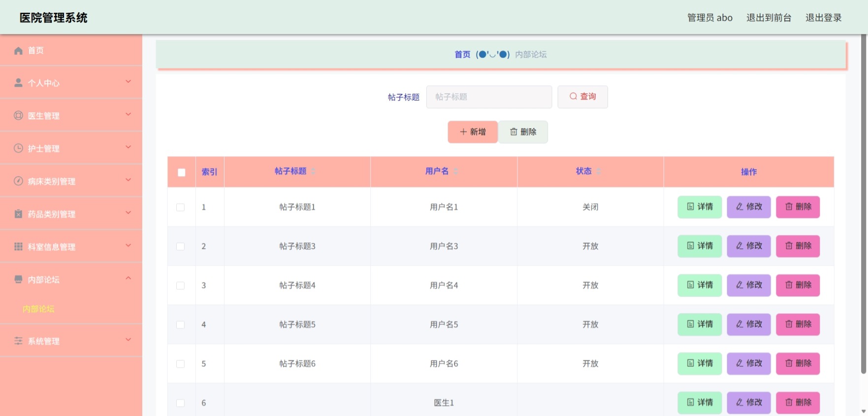The width and height of the screenshot is (868, 416).
Task: Click the clipboard icon beside 药品类别管理
Action: [18, 214]
